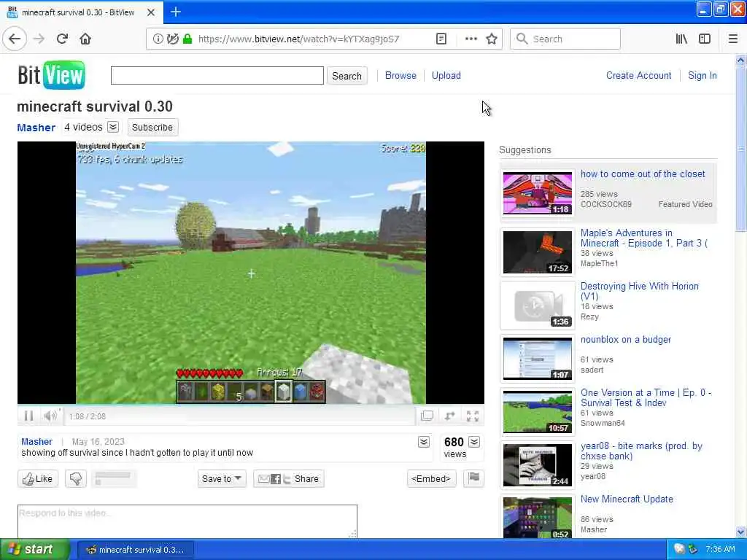The image size is (747, 560).
Task: Bookmark this page with star icon
Action: click(x=492, y=39)
